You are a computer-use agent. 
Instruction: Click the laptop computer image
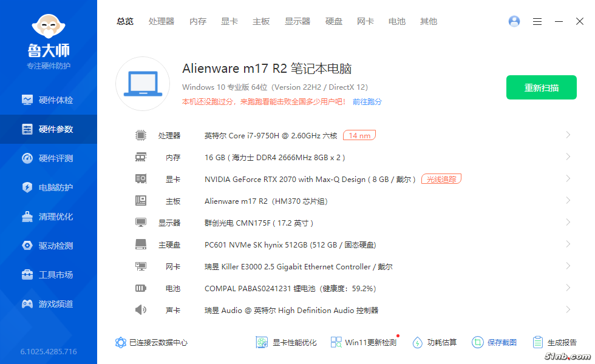pyautogui.click(x=143, y=84)
